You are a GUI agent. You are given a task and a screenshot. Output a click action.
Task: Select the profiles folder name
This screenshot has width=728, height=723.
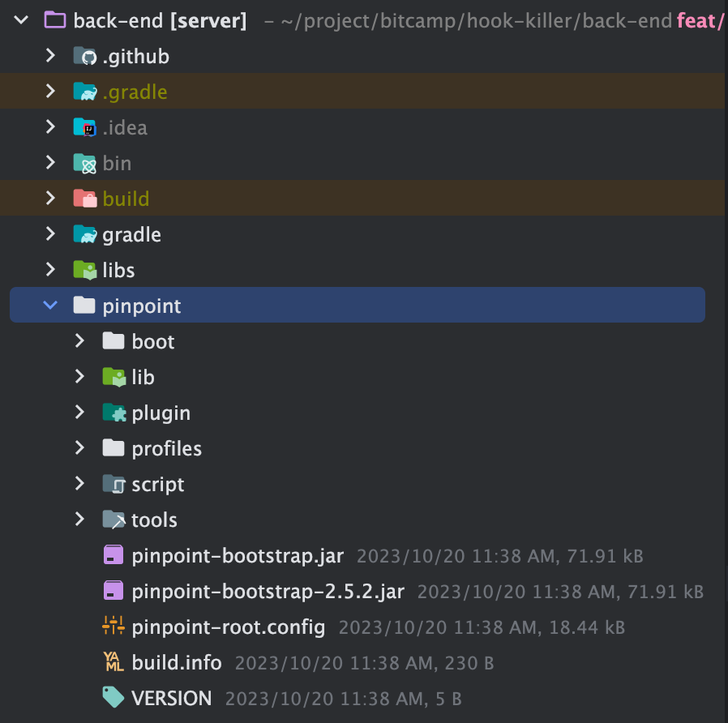click(167, 449)
